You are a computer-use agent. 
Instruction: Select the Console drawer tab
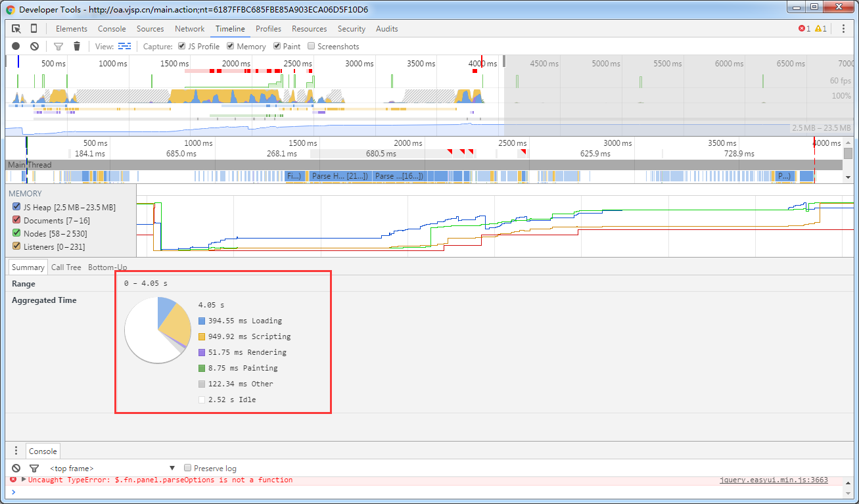[x=43, y=451]
